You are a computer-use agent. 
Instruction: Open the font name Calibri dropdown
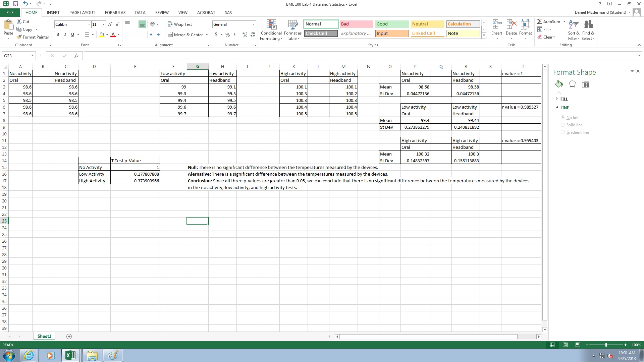(89, 24)
